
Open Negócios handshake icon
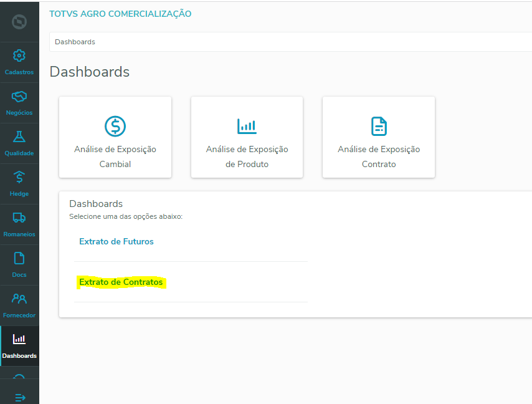point(19,97)
